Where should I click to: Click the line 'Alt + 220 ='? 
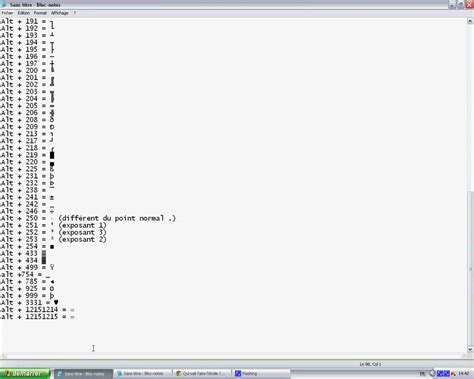[x=27, y=162]
